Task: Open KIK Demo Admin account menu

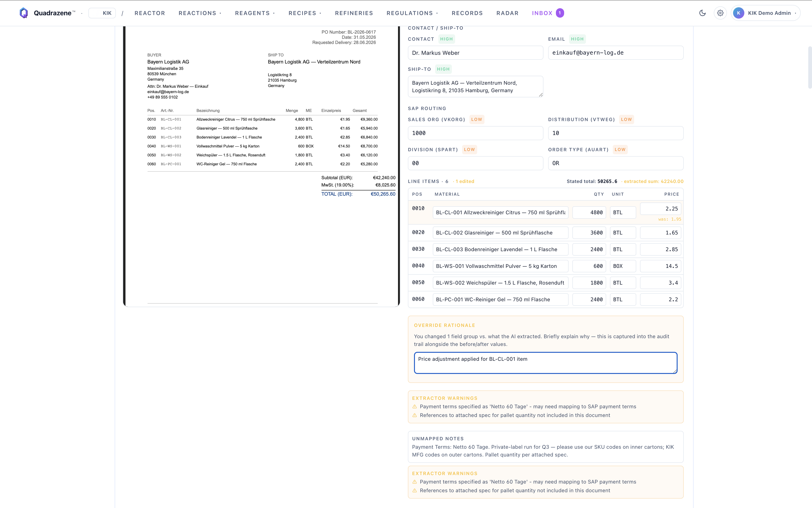Action: pyautogui.click(x=765, y=13)
